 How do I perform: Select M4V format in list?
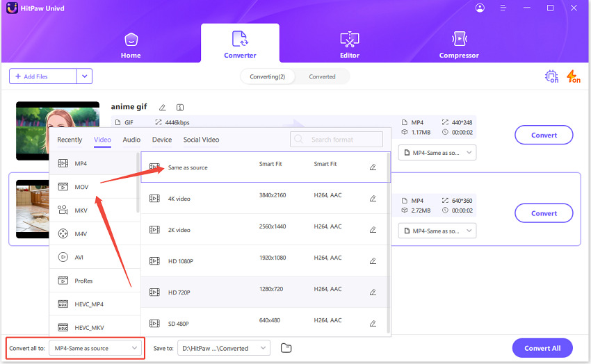pos(93,234)
